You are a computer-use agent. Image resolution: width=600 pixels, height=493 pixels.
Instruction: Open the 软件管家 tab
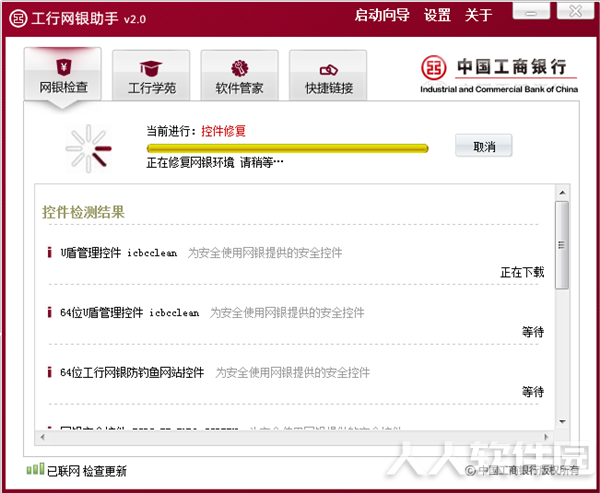click(240, 75)
